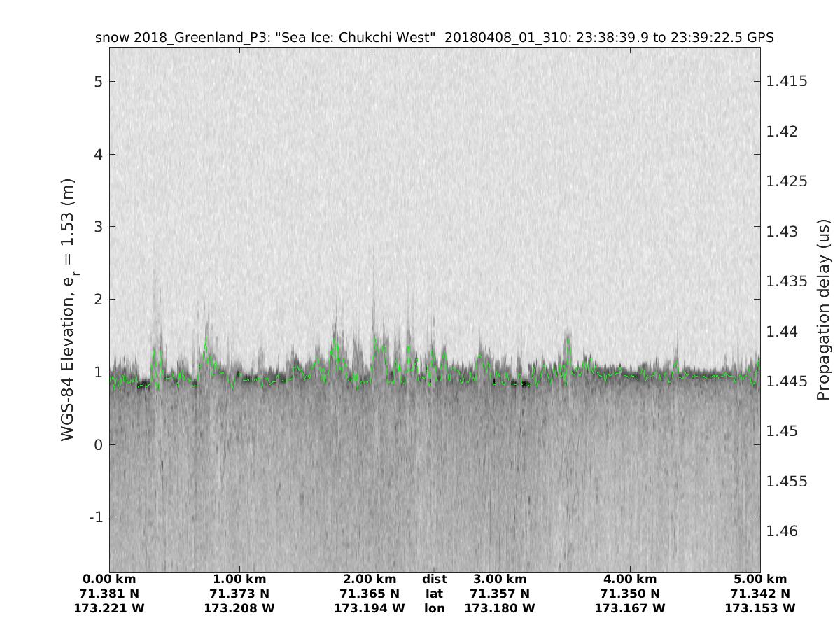Click the 'lon' legend label below the plot
840x630 pixels.
[435, 609]
